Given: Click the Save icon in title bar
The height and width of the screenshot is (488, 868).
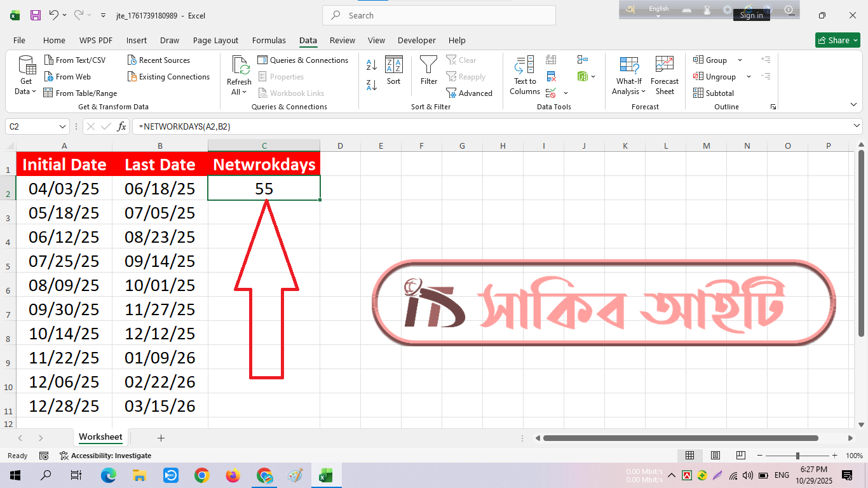Looking at the screenshot, I should [x=36, y=15].
